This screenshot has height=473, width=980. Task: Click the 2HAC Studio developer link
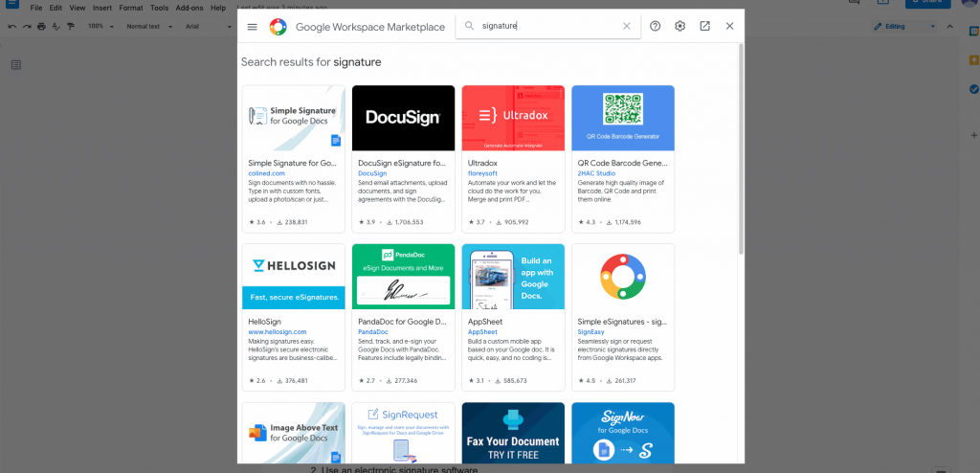coord(597,173)
